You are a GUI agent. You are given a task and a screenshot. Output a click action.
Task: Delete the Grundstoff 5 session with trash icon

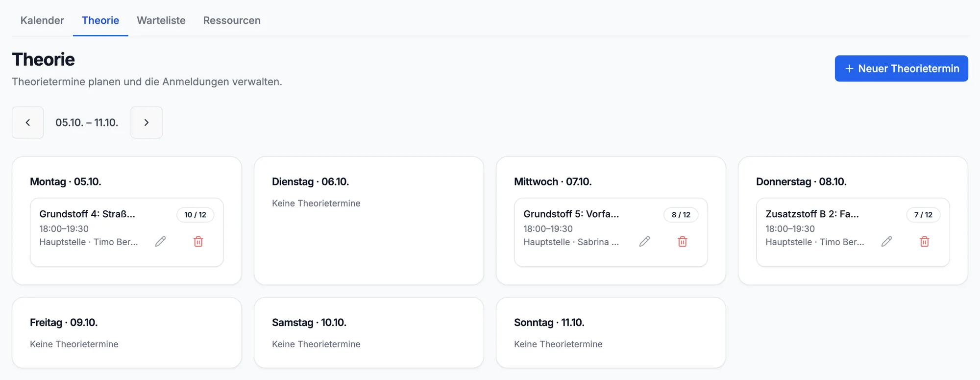[683, 241]
